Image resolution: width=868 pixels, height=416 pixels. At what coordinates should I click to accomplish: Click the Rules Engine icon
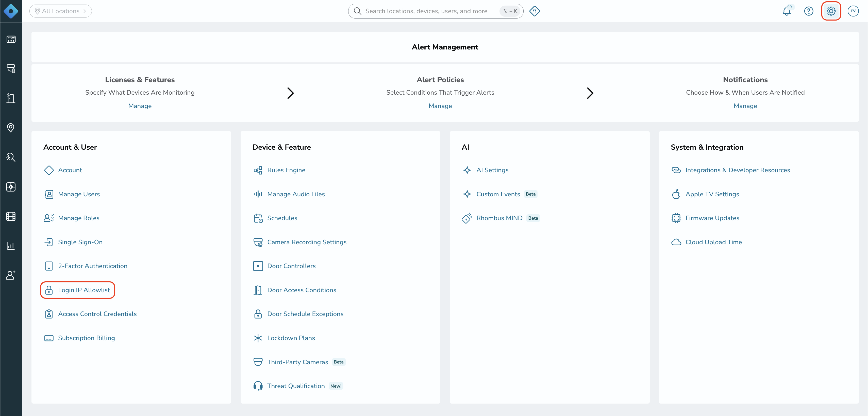tap(258, 170)
